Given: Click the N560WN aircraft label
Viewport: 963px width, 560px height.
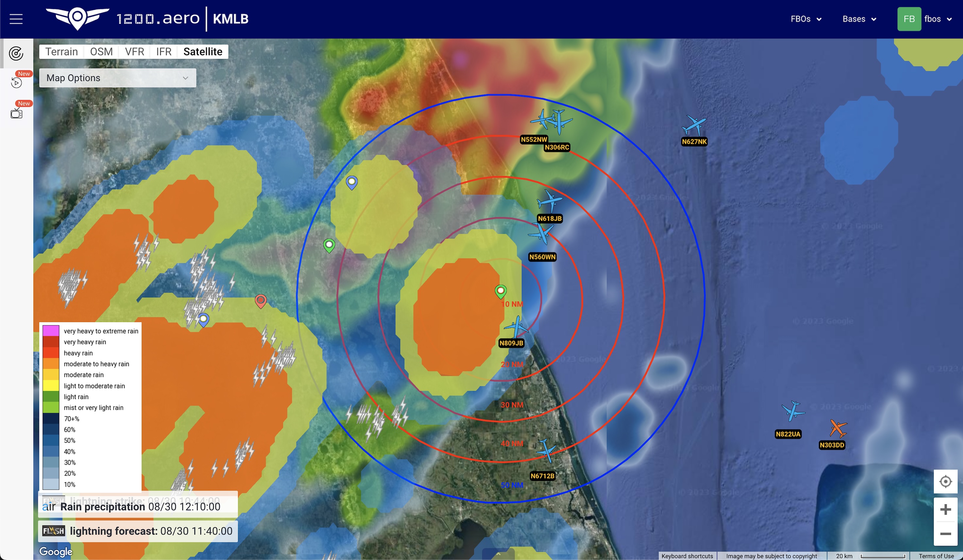Looking at the screenshot, I should [x=542, y=257].
